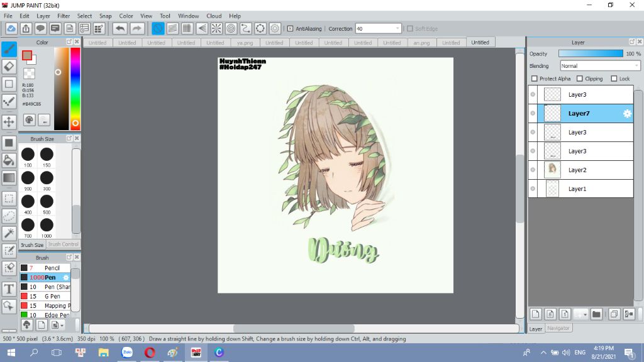644x362 pixels.
Task: Select the Text tool
Action: point(9,289)
